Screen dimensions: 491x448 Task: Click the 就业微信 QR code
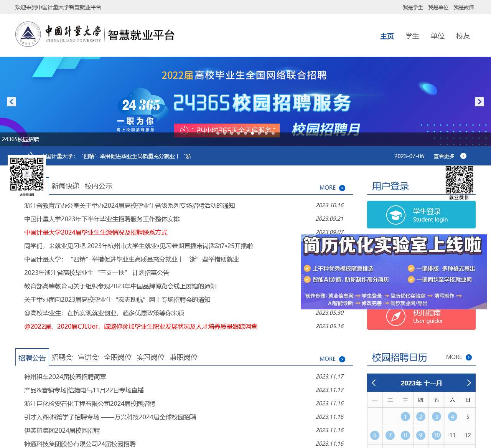pos(459,179)
